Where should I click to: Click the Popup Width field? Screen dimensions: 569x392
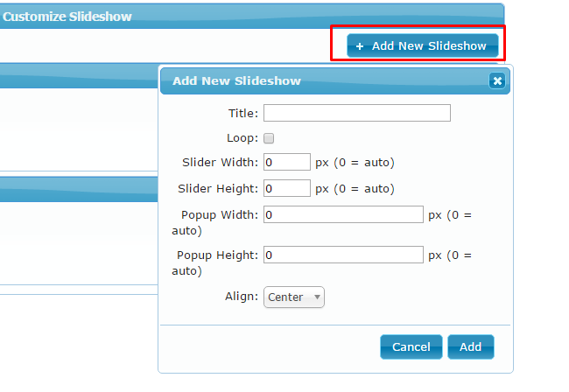[343, 214]
